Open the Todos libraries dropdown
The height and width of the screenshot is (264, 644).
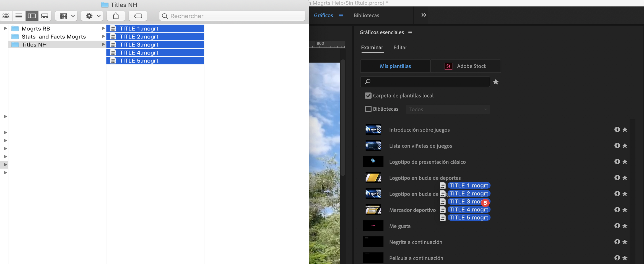[x=448, y=109]
